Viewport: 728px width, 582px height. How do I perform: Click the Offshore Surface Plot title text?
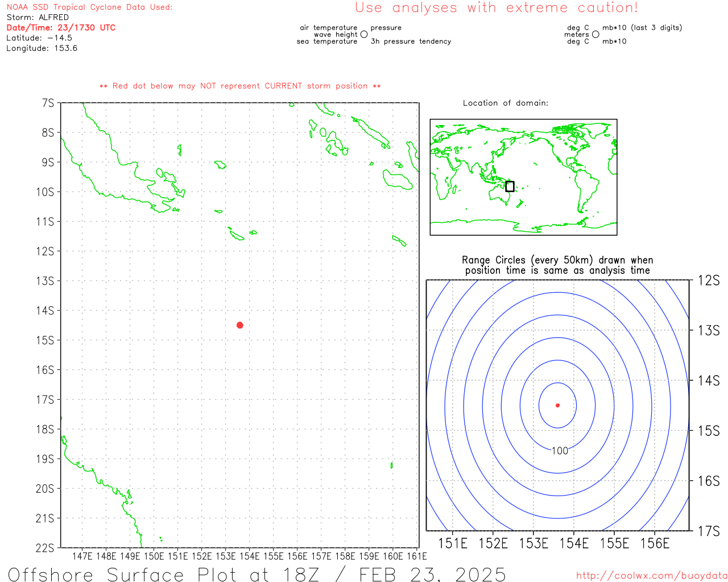pos(257,574)
